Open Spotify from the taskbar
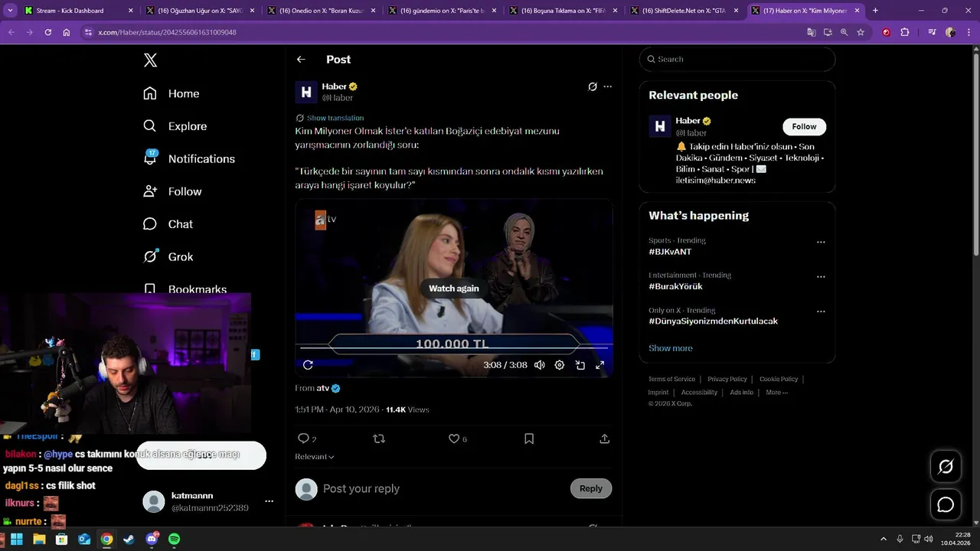Viewport: 980px width, 551px height. [x=174, y=539]
